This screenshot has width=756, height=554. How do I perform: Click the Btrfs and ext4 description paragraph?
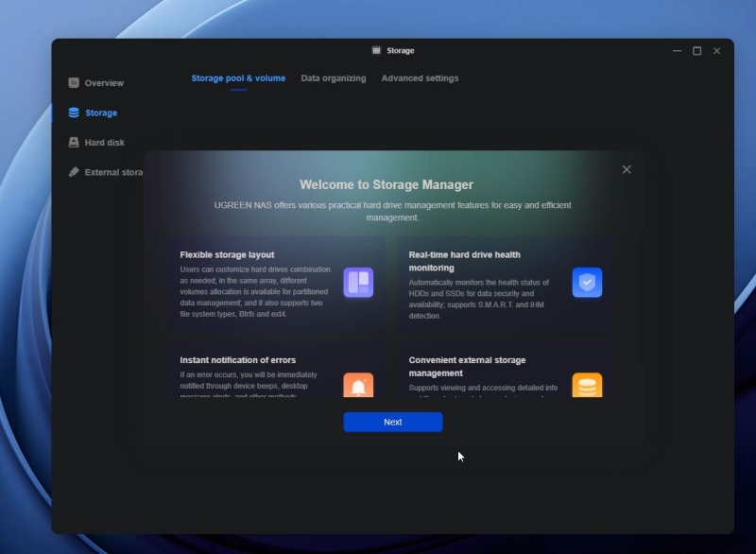tap(255, 292)
